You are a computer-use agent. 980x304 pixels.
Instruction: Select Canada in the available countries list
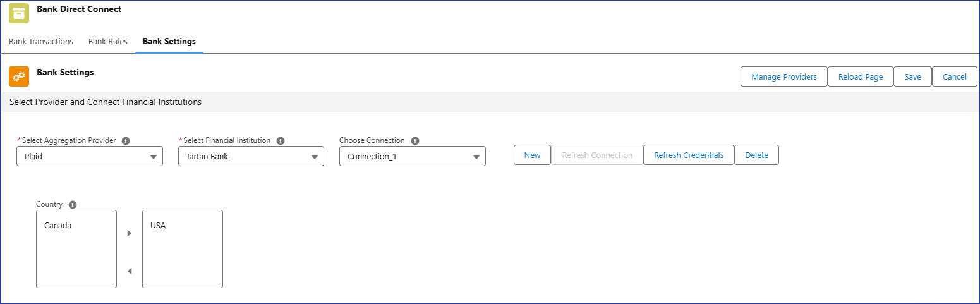point(58,226)
